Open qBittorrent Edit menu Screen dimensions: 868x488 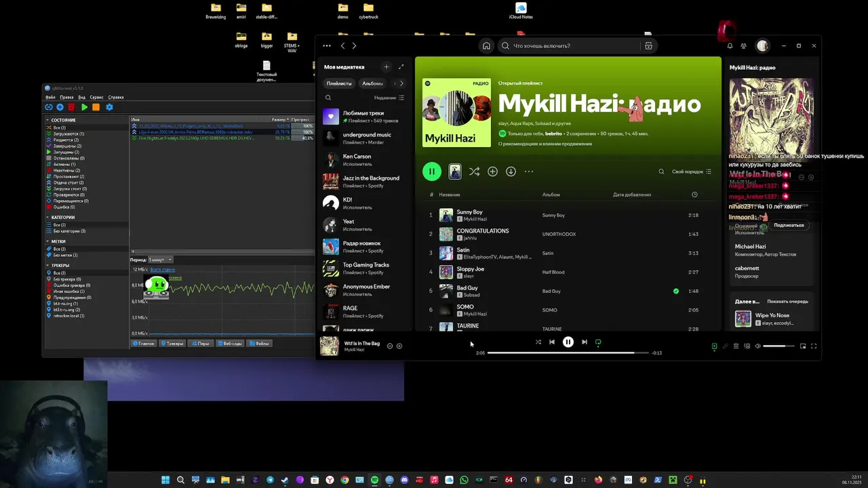click(66, 97)
